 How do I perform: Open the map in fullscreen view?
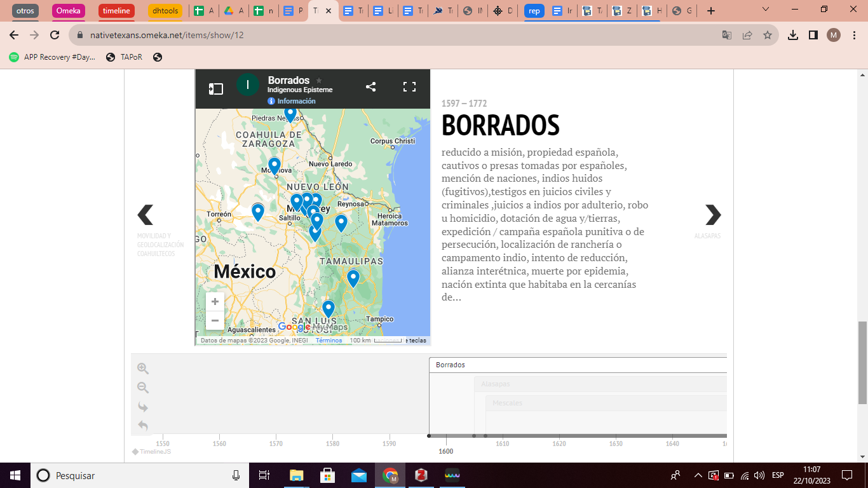pyautogui.click(x=410, y=87)
